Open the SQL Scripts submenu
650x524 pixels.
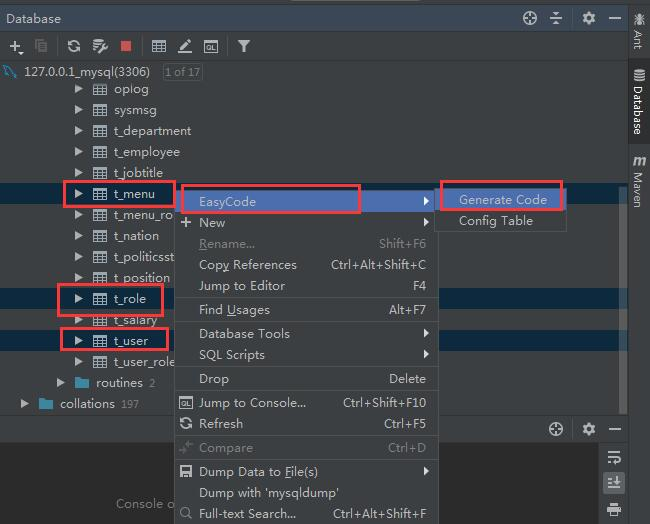tap(307, 355)
